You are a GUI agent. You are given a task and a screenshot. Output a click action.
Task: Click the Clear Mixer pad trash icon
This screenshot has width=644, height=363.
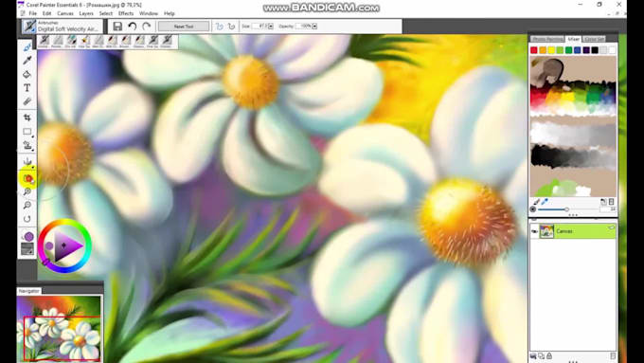click(612, 202)
